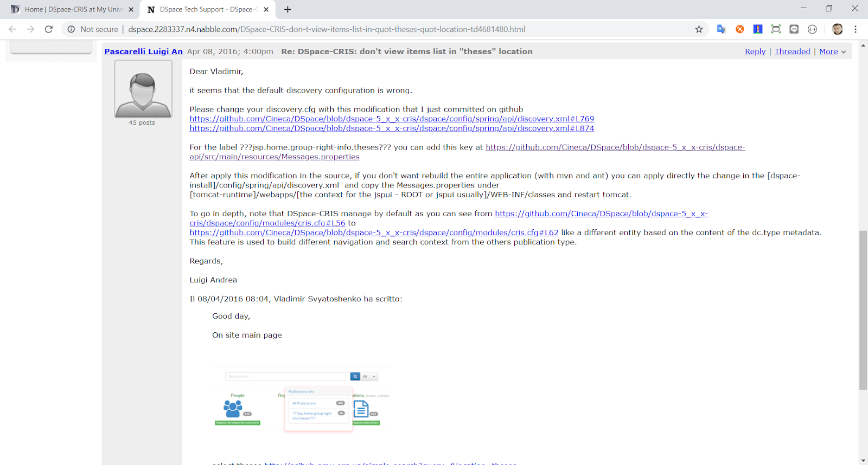Open the chat bubble extension icon
868x465 pixels.
794,29
